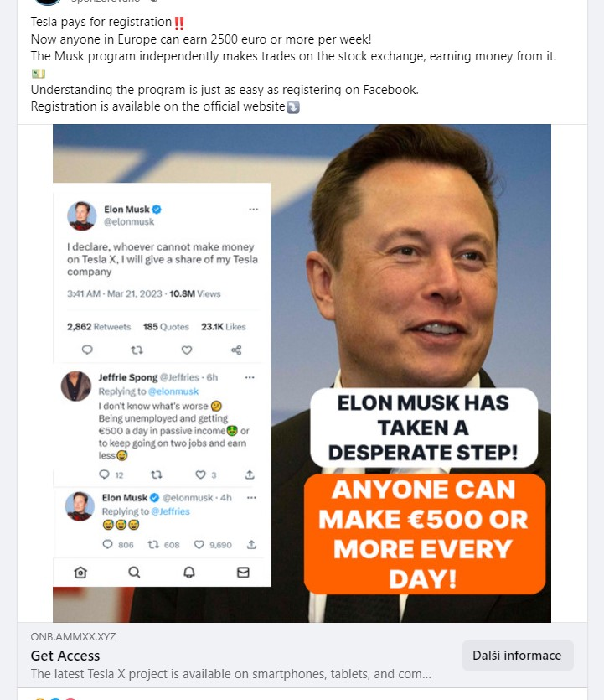
Task: Click the envelope messages icon in bottom bar
Action: pos(243,573)
